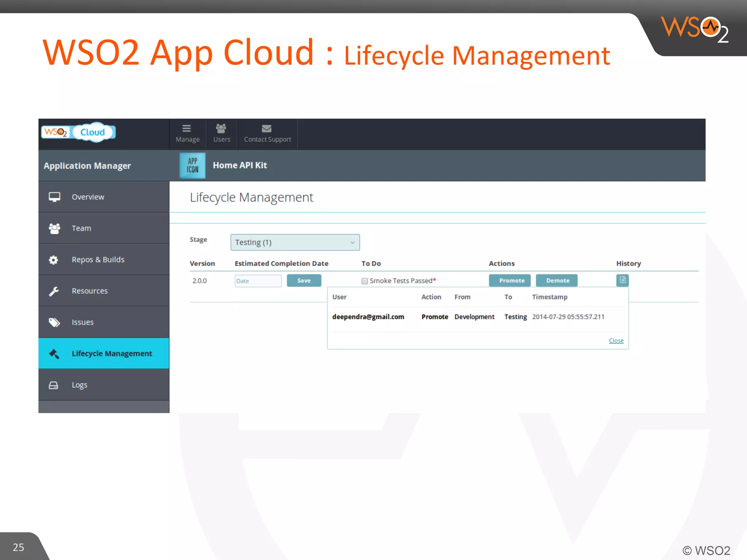747x560 pixels.
Task: Click the Promote entry in Action column
Action: pyautogui.click(x=435, y=317)
